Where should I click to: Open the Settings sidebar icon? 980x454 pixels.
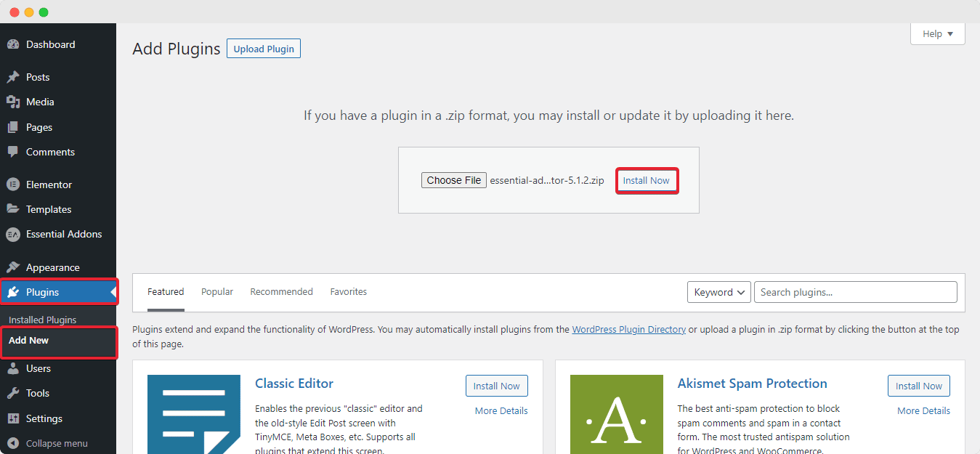[x=15, y=418]
